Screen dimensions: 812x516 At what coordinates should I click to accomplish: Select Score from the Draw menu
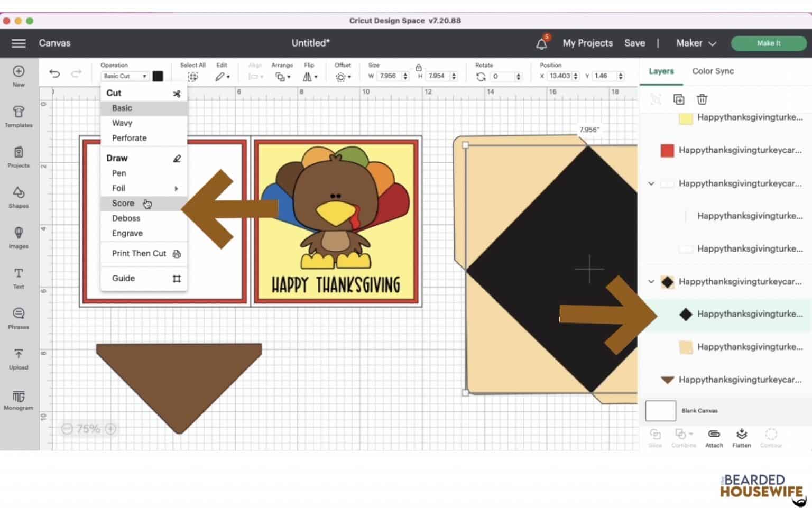pos(123,203)
